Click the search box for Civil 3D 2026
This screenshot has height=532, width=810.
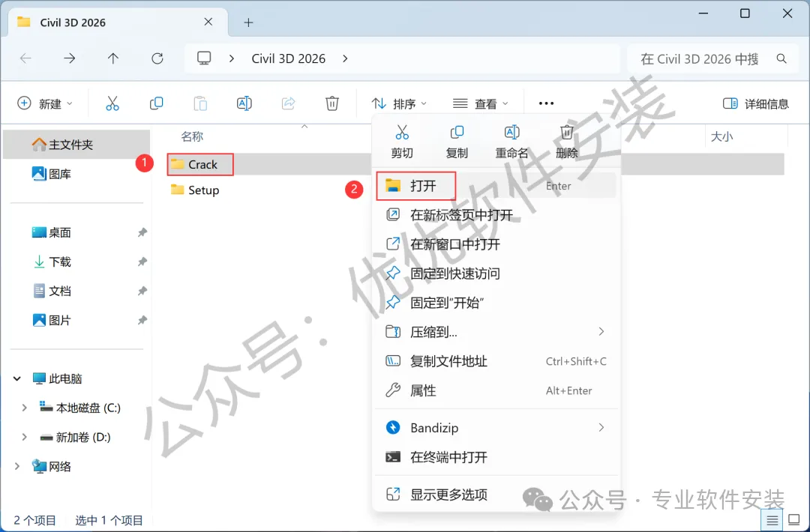715,59
